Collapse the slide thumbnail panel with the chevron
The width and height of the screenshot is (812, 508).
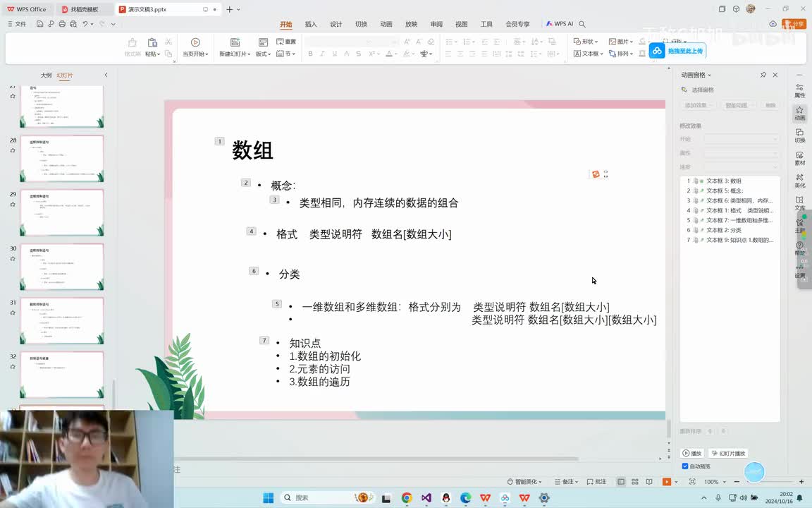tap(106, 75)
